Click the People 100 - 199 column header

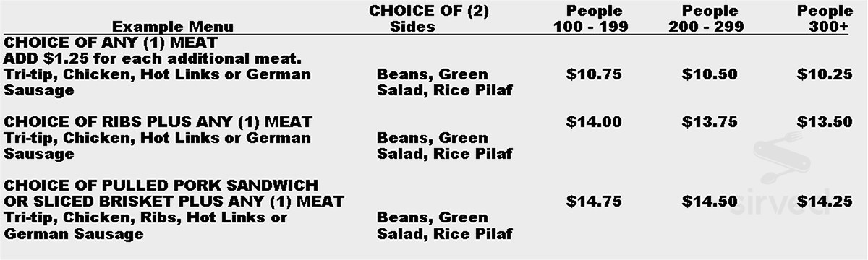click(x=591, y=19)
